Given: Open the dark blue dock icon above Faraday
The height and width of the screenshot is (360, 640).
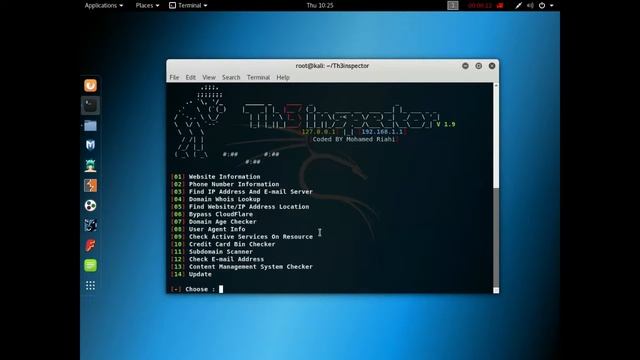Looking at the screenshot, I should click(x=90, y=225).
